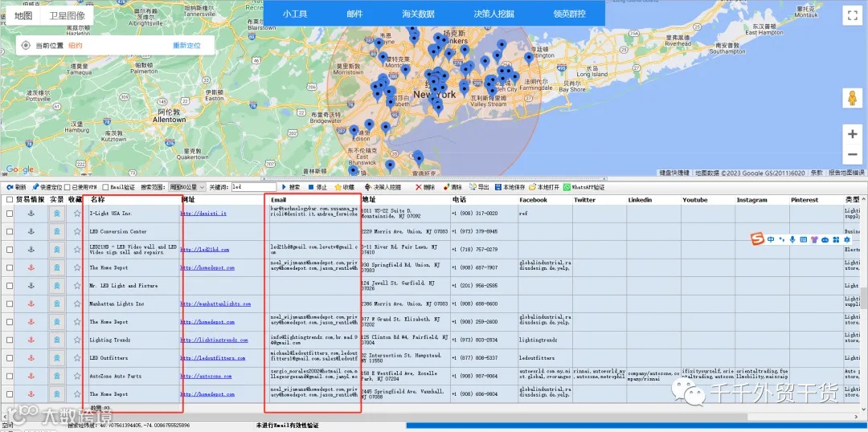Zoom out on the map

tap(853, 154)
